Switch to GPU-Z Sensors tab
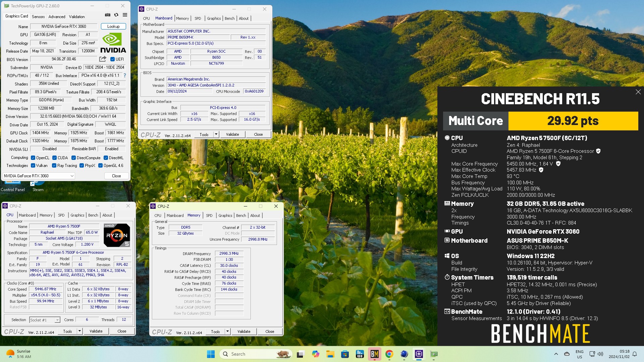This screenshot has width=644, height=362. coord(38,17)
